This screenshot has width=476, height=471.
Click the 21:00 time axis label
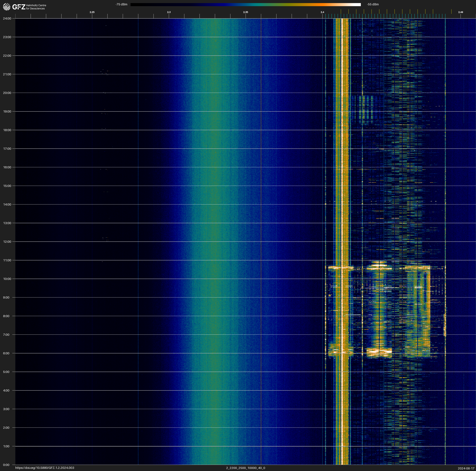point(7,74)
